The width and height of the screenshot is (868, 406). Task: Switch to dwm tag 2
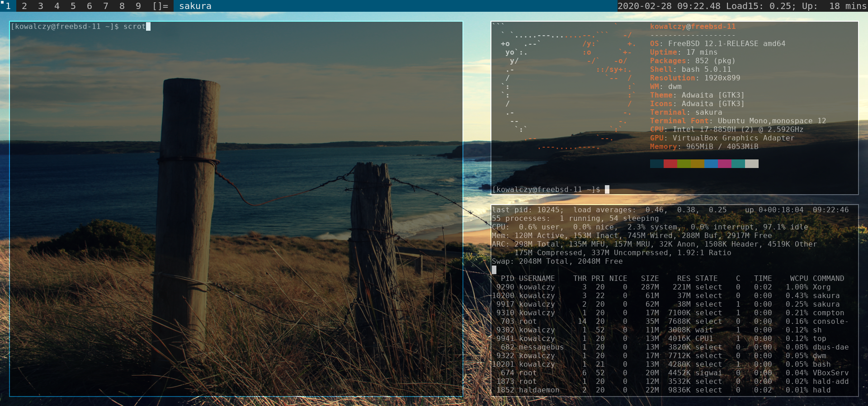pyautogui.click(x=24, y=6)
